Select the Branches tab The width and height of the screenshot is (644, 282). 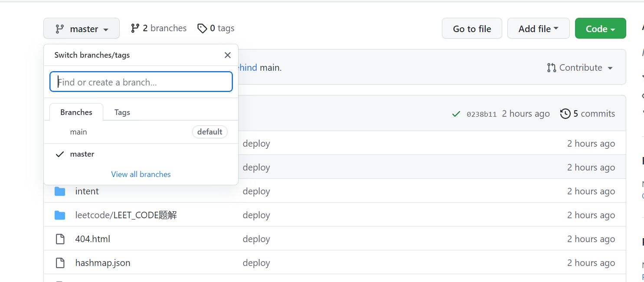tap(76, 112)
